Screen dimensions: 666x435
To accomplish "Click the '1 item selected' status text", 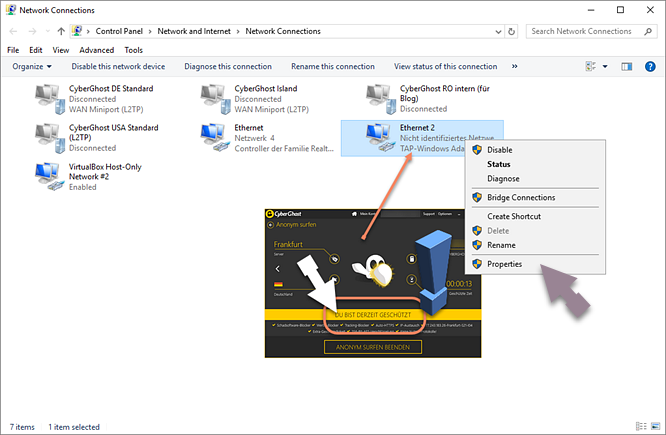I will click(x=74, y=427).
